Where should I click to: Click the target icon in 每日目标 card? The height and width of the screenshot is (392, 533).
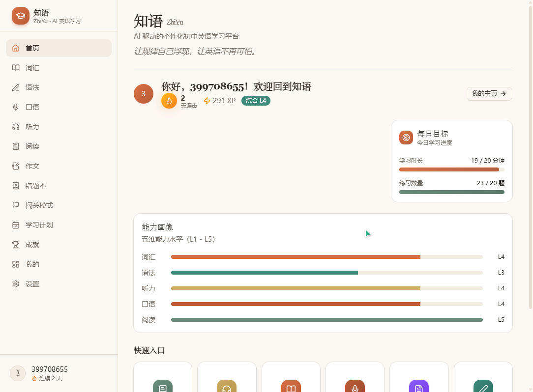point(406,138)
